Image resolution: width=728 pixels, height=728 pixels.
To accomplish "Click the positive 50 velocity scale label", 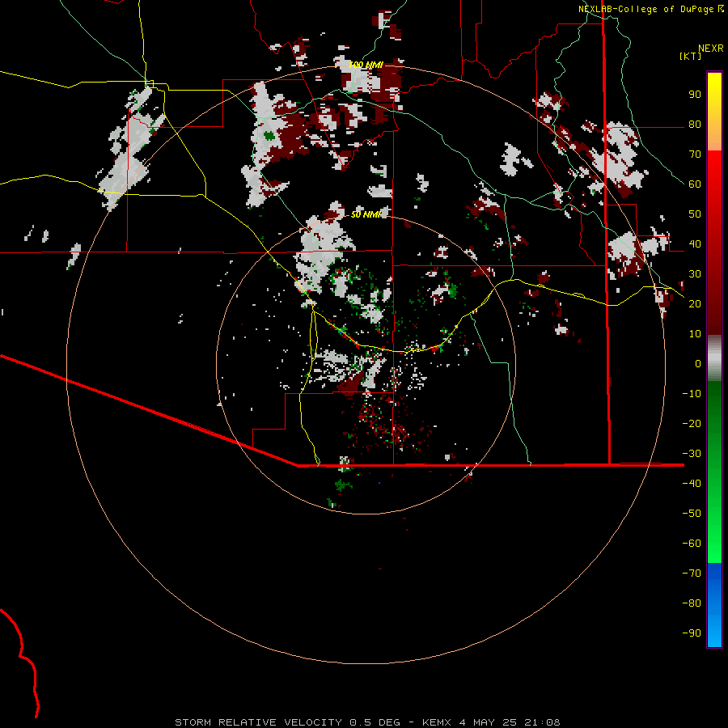I will [695, 214].
